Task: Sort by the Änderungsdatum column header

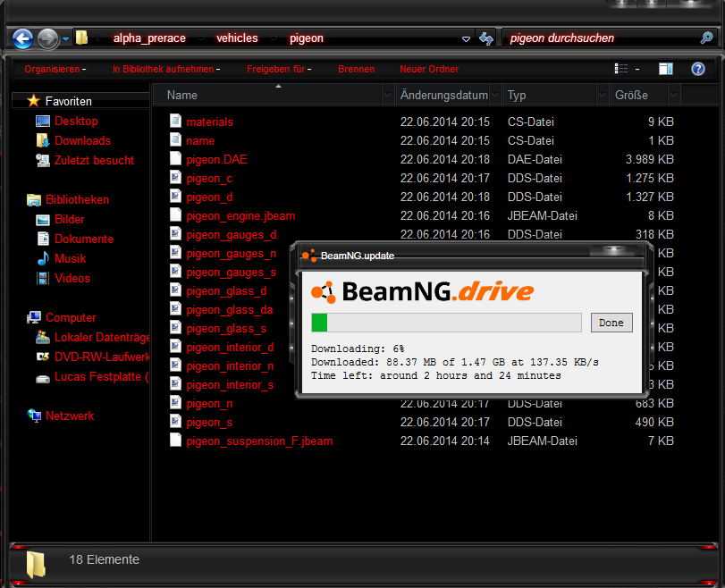Action: tap(444, 95)
